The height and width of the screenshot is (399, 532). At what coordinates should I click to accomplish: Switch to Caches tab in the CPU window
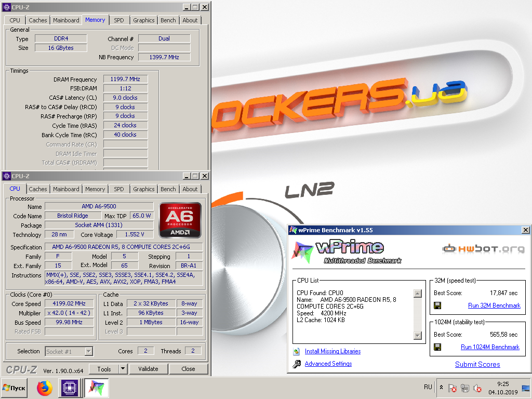point(37,189)
